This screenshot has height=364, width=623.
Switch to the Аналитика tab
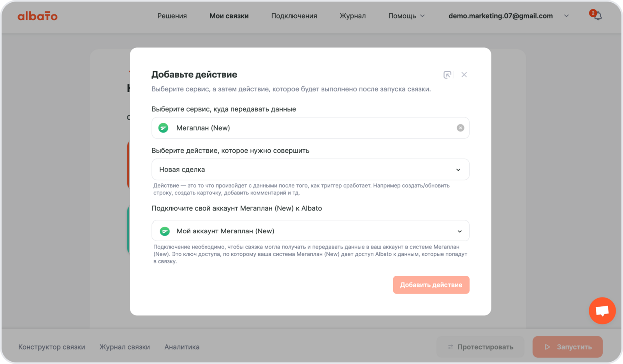point(182,347)
